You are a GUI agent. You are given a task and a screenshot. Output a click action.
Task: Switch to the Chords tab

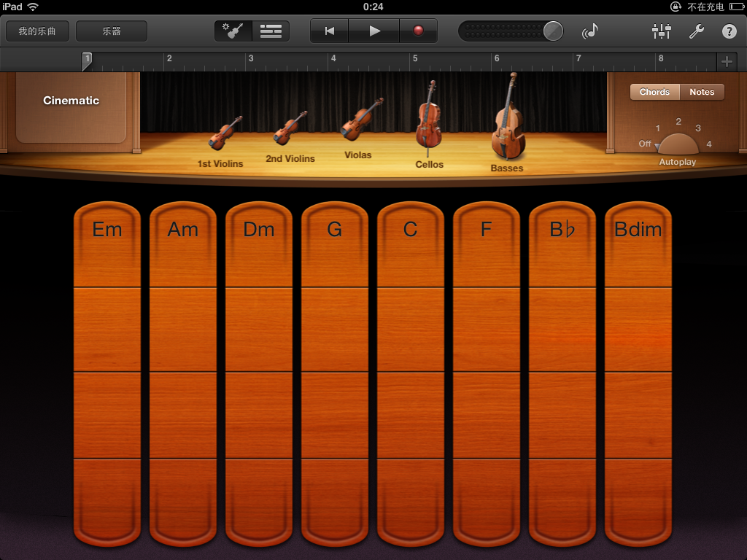point(654,92)
